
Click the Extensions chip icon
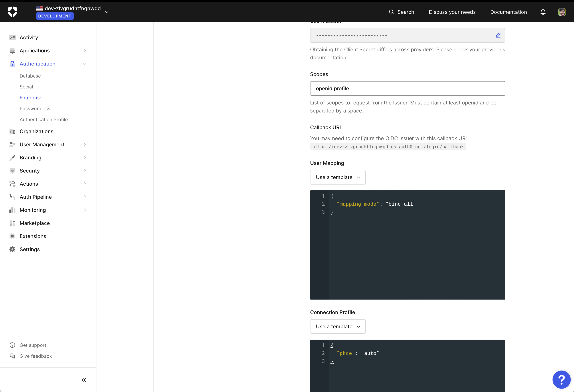click(12, 236)
